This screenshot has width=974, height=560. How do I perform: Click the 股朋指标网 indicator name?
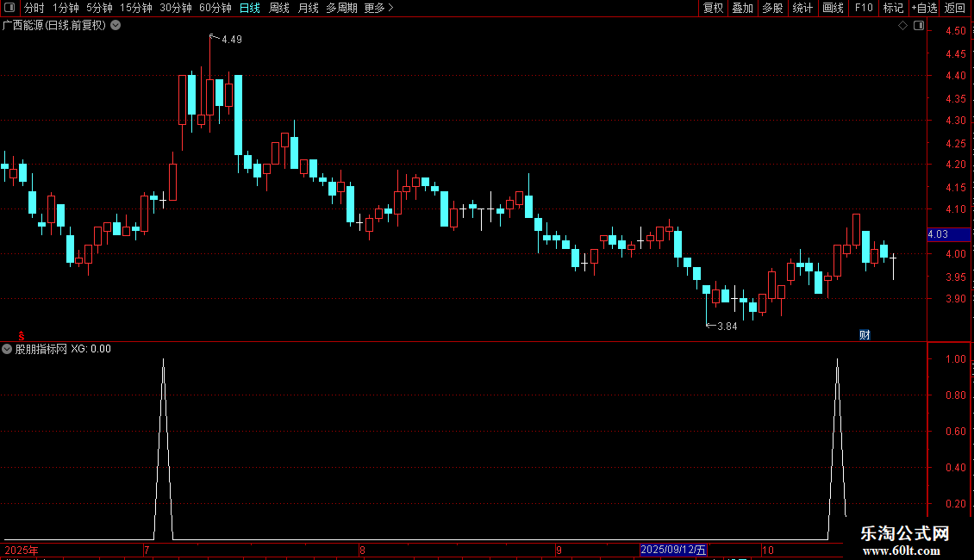[41, 349]
